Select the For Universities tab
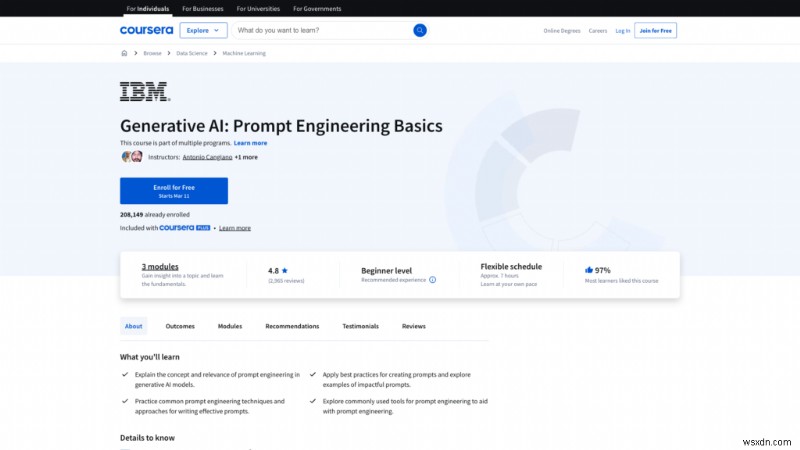Viewport: 800px width, 450px height. click(x=258, y=9)
